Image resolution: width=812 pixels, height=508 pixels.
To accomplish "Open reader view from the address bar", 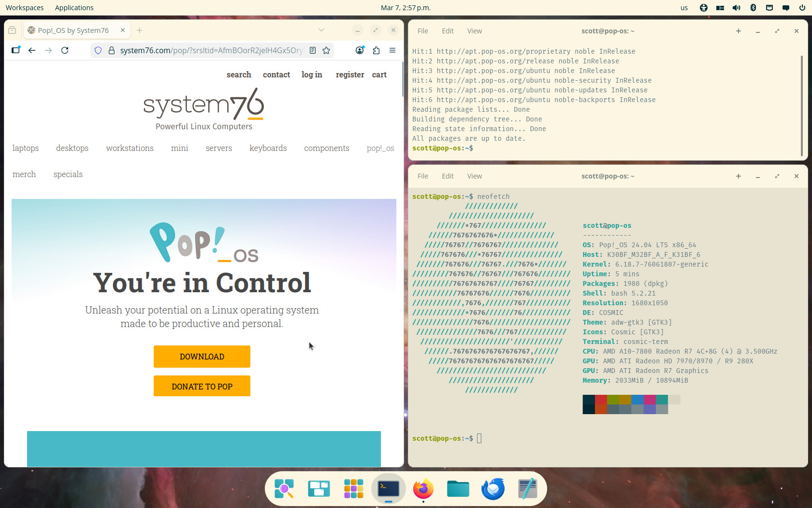I will 313,50.
